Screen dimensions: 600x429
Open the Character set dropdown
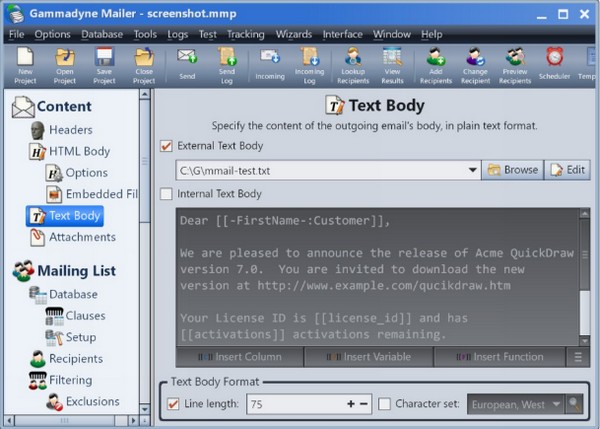point(556,404)
